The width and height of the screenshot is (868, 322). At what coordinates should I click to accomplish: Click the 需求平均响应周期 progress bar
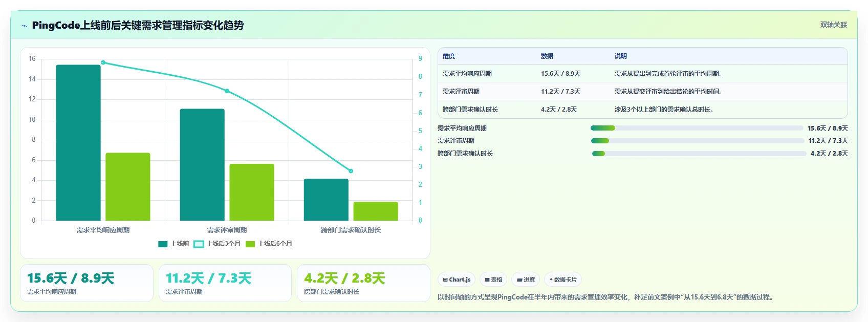697,128
